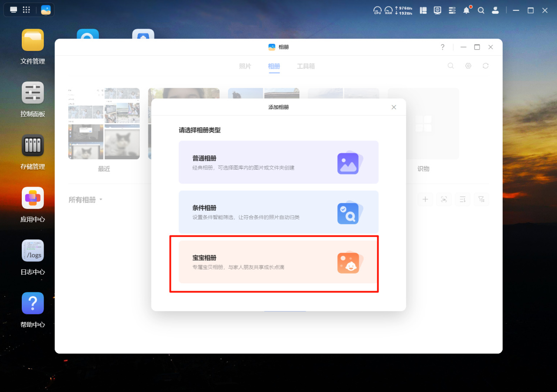Maximize the 相册 window

477,47
